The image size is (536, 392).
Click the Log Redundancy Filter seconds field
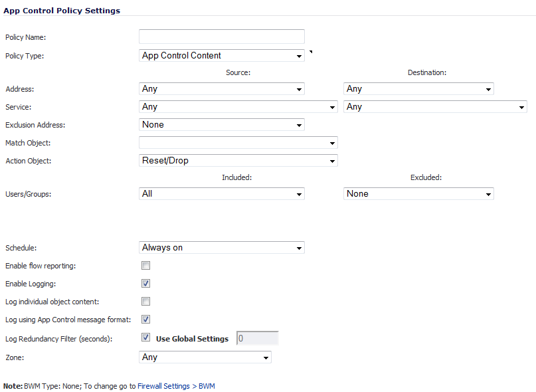[x=258, y=338]
